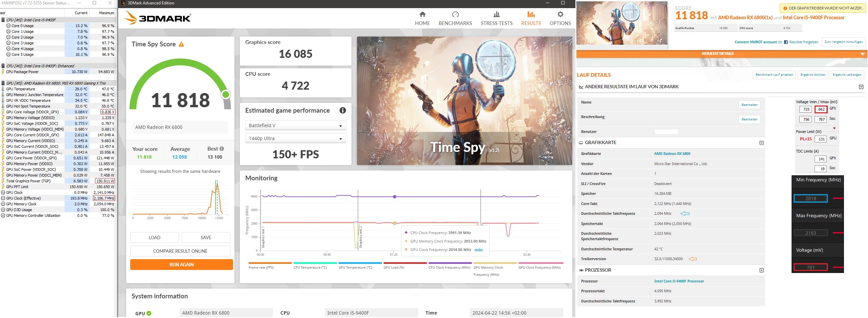
Task: Click Bearbeiten button in the Name row
Action: pos(749,105)
